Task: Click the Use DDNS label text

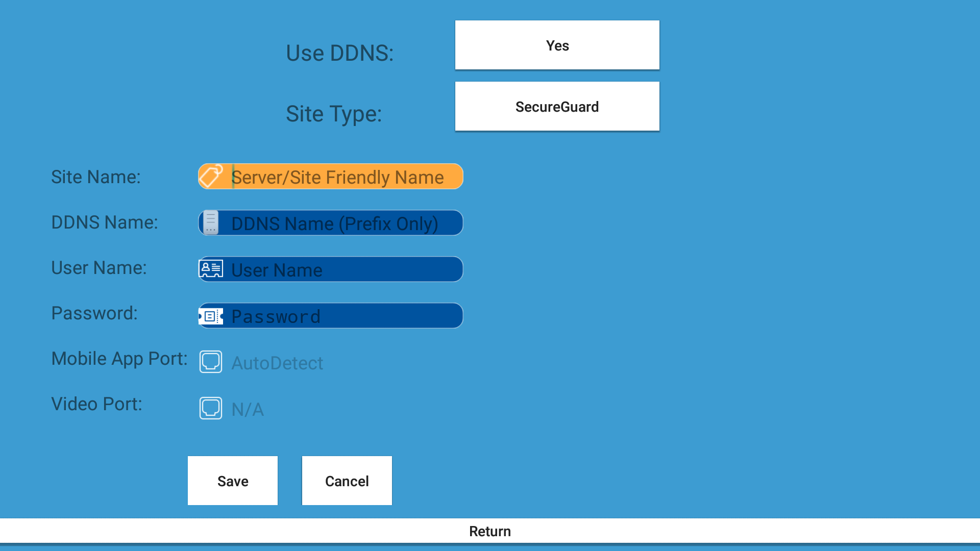Action: pyautogui.click(x=339, y=53)
